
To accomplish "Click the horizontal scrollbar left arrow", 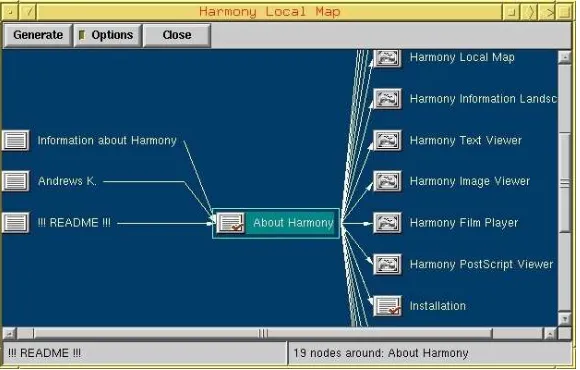I will [10, 334].
